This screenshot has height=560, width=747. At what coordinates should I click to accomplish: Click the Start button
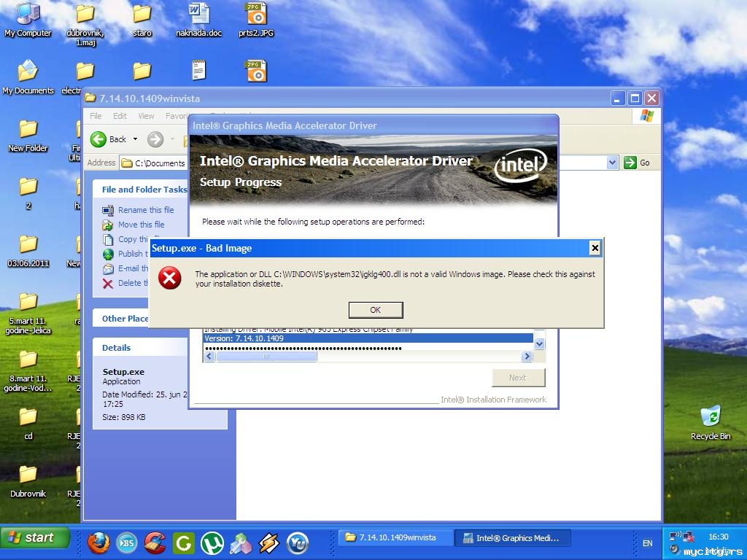[x=35, y=537]
